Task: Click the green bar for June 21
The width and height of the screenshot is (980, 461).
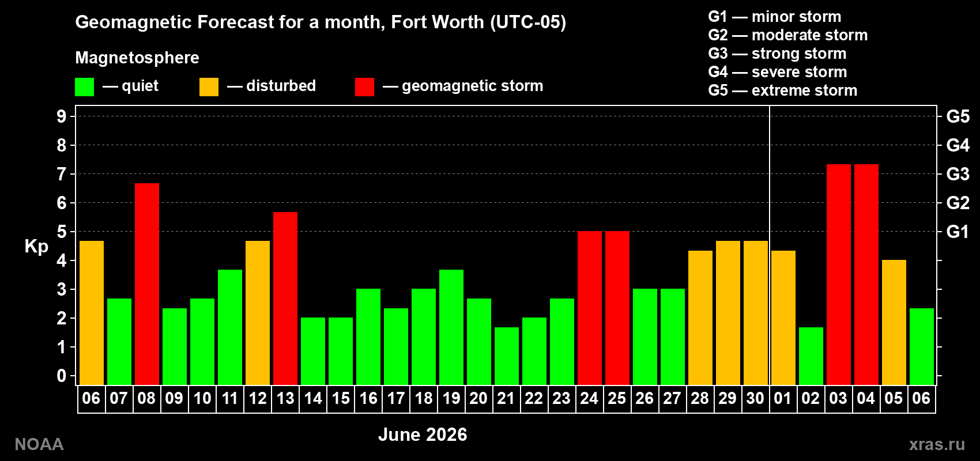Action: pyautogui.click(x=507, y=356)
